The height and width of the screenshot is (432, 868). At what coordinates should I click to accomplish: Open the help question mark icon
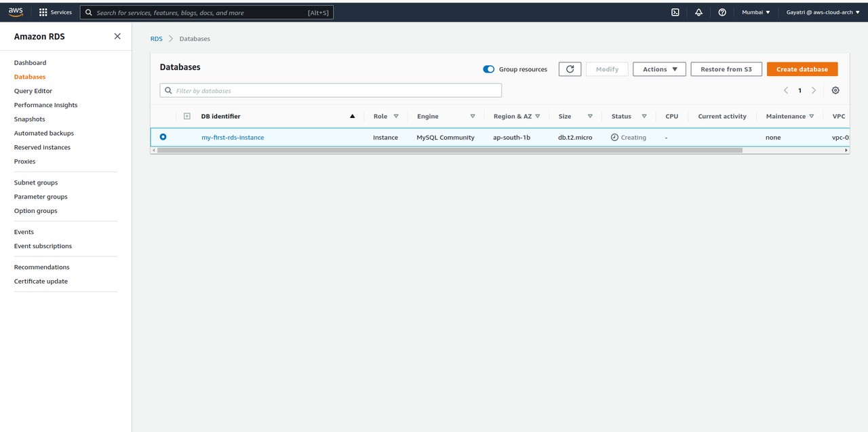click(722, 12)
